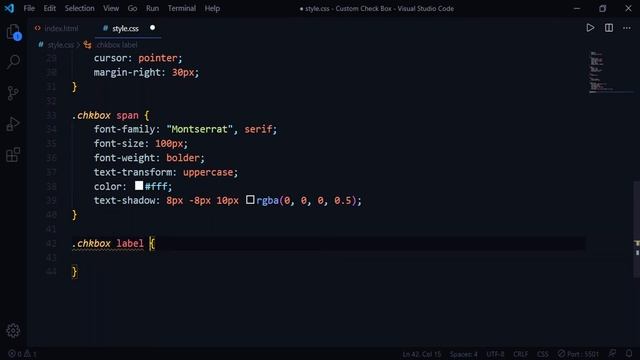
Task: Click unsaved dot on style.css tab
Action: pos(152,28)
